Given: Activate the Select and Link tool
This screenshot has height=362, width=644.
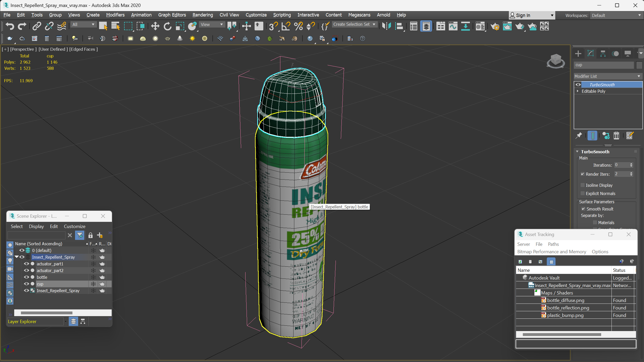Looking at the screenshot, I should tap(37, 26).
